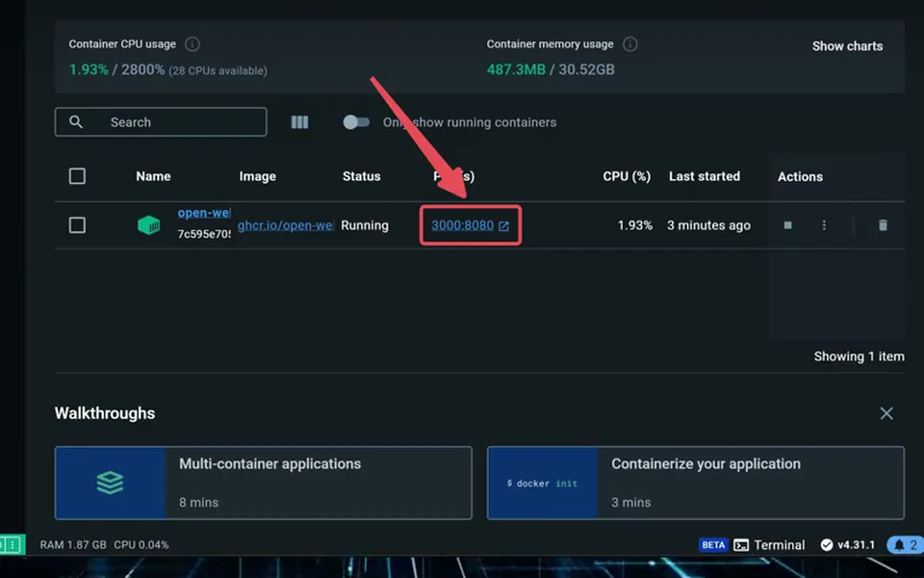Delete the container with trash icon
The width and height of the screenshot is (924, 578).
883,224
